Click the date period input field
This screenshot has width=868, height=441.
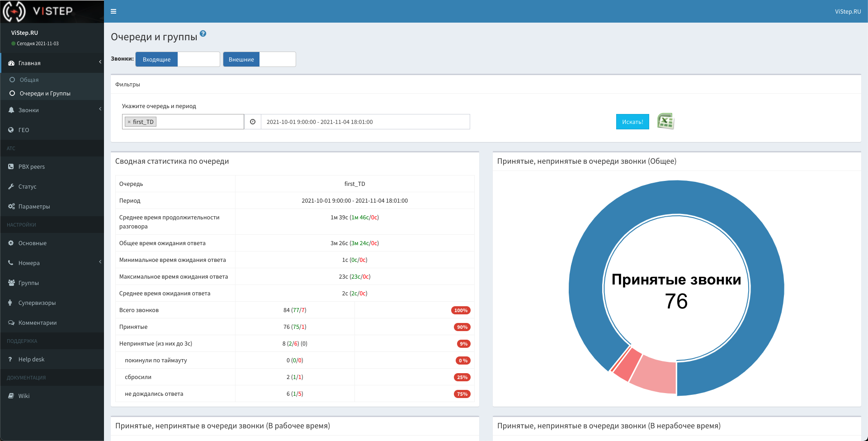[x=365, y=122]
